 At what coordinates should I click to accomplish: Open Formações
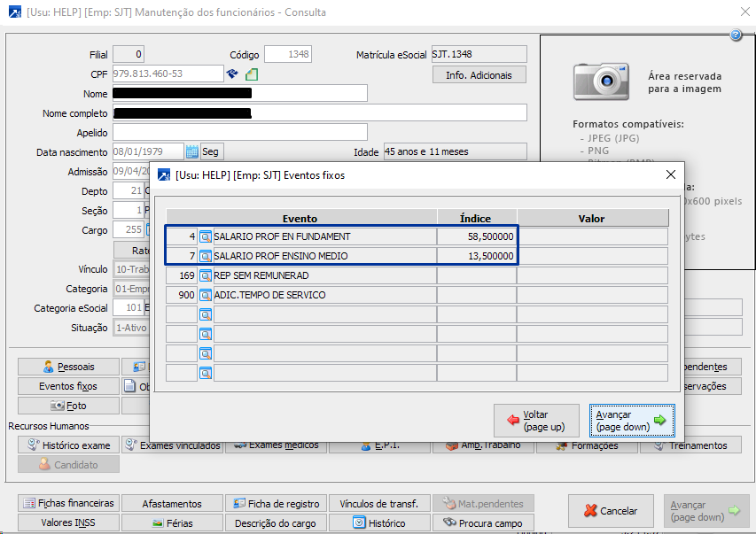pos(588,445)
